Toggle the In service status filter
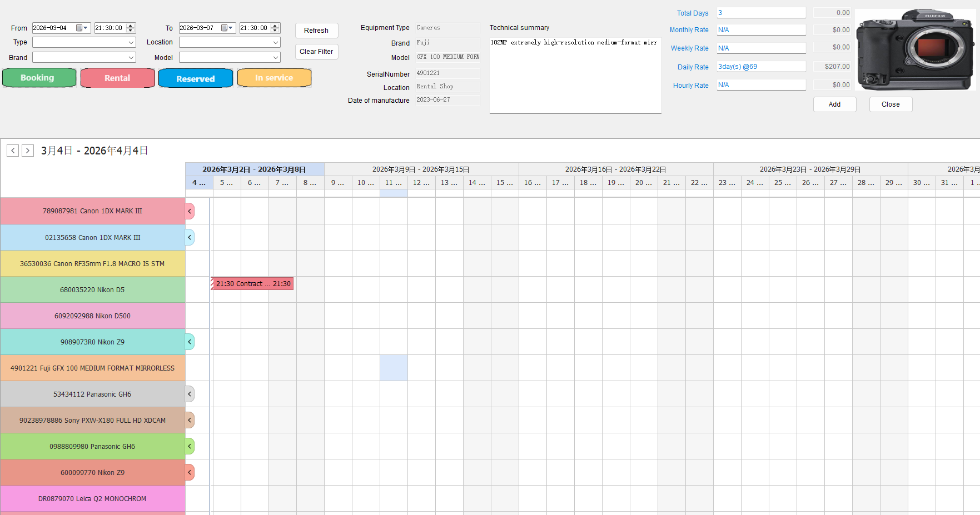This screenshot has width=980, height=515. coord(274,78)
